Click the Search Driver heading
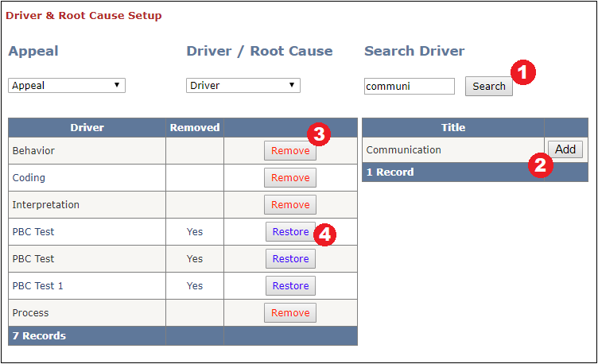Image resolution: width=598 pixels, height=364 pixels. coord(414,51)
